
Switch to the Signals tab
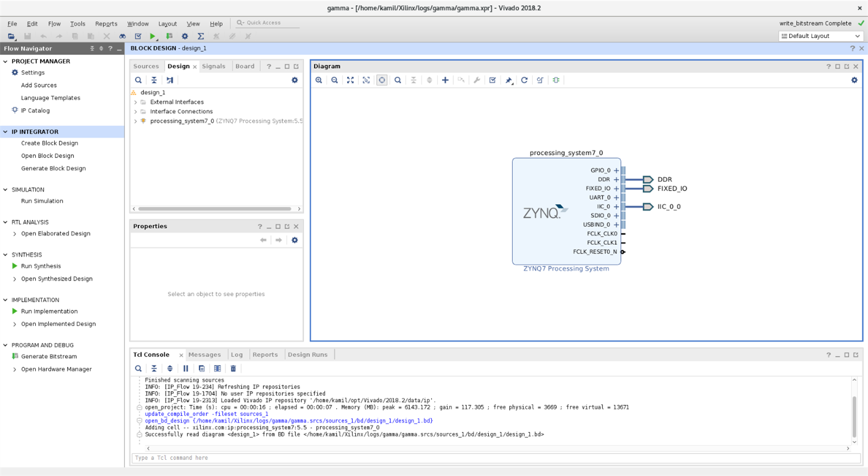[213, 66]
